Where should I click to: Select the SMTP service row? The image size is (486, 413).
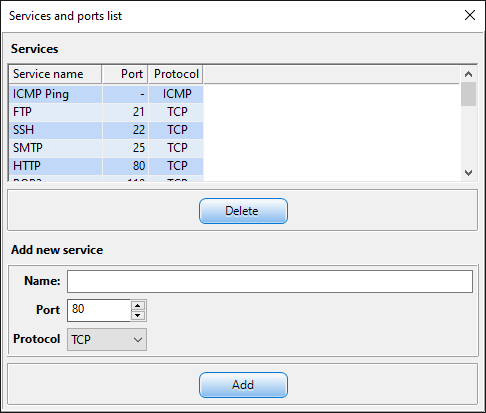click(x=106, y=148)
